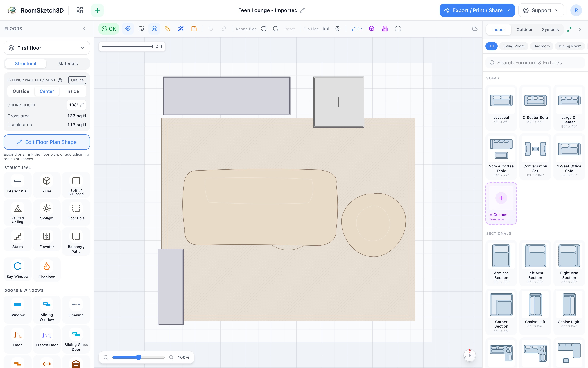
Task: Switch to the Indoor tab
Action: (499, 29)
